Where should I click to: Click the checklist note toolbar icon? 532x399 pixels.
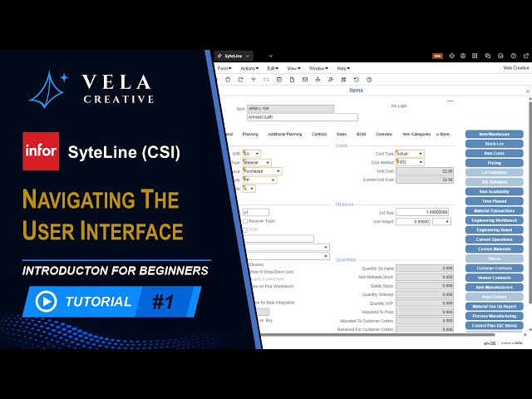point(279,80)
